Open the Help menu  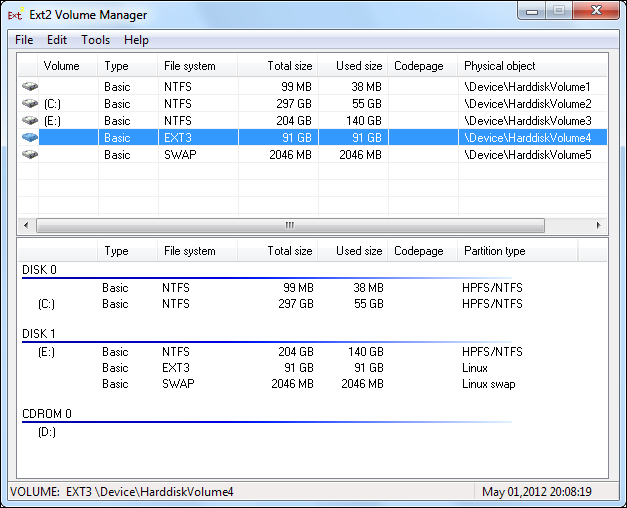click(x=136, y=40)
